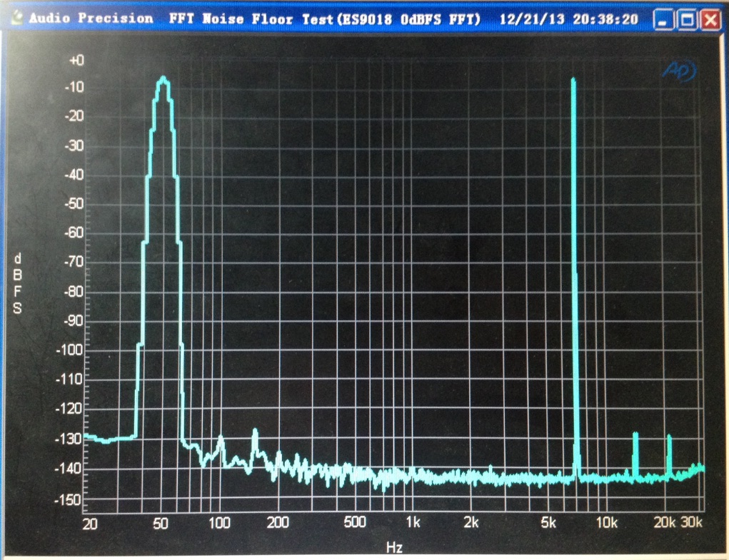Click the '100' frequency axis label
Screen dimensions: 729x560
point(219,524)
